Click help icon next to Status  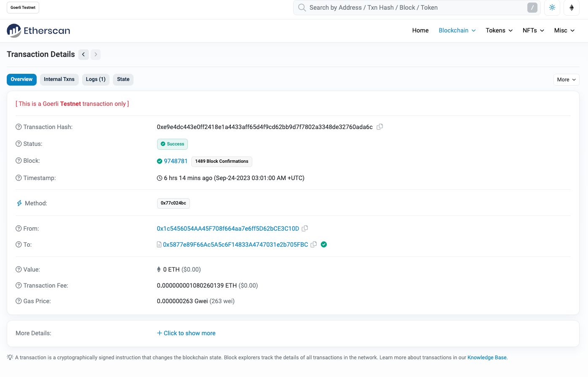(19, 144)
